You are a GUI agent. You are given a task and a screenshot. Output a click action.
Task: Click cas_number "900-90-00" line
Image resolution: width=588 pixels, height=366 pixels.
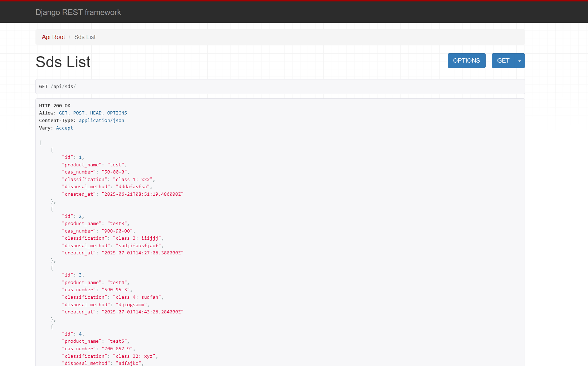tap(98, 231)
